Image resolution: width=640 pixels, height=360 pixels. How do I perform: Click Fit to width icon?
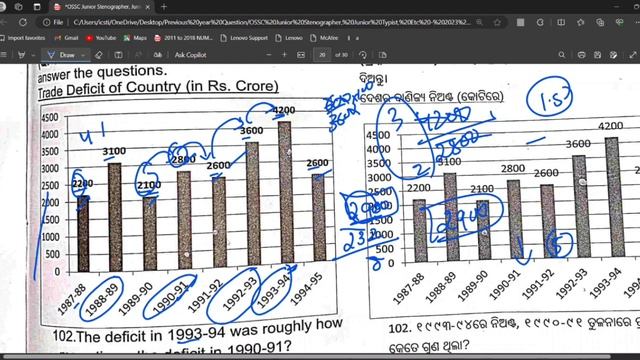point(301,55)
